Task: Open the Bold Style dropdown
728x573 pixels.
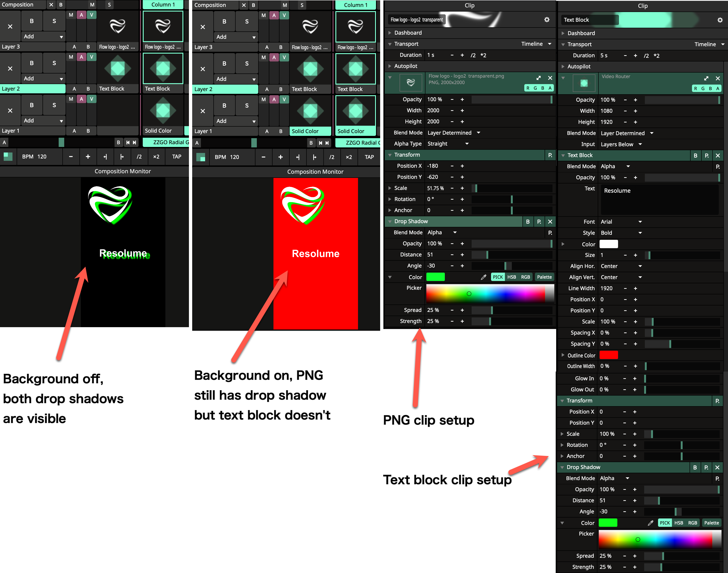Action: click(x=621, y=233)
